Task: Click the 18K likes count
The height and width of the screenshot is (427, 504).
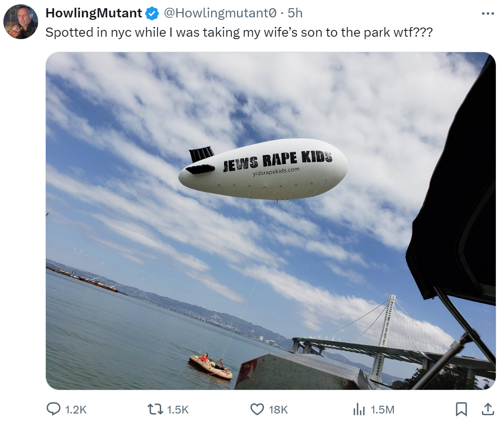Action: (279, 410)
